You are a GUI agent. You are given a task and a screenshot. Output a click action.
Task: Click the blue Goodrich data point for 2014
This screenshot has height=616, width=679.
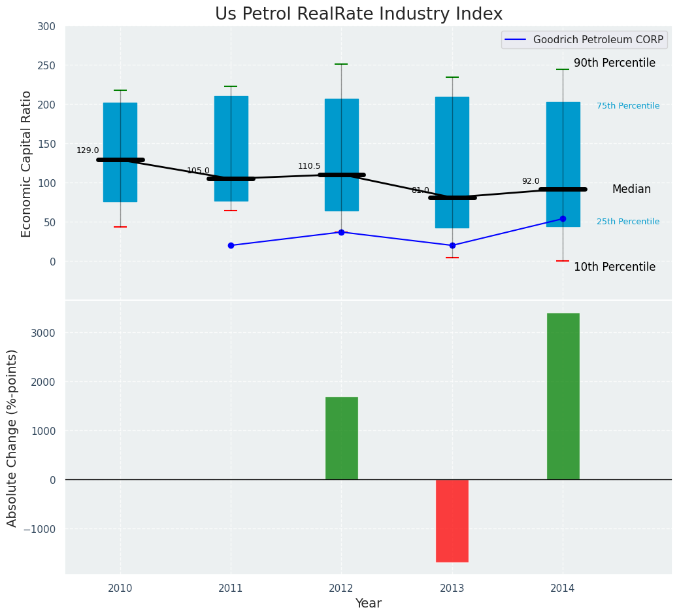(x=563, y=219)
